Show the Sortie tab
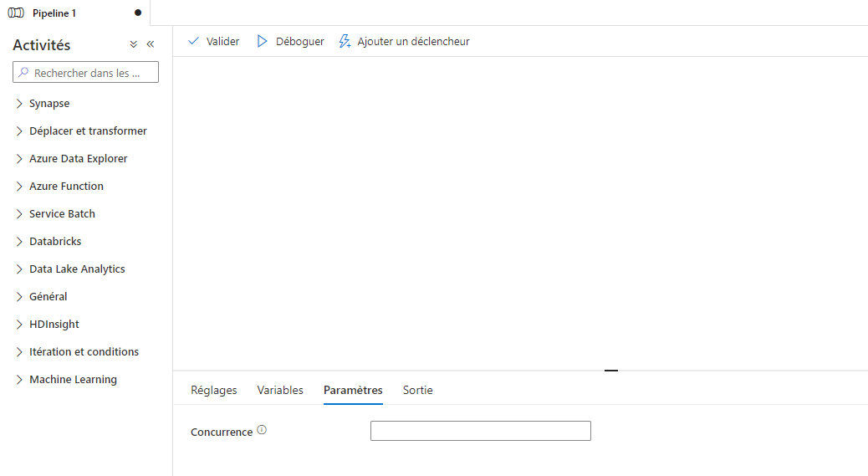Image resolution: width=868 pixels, height=476 pixels. tap(418, 390)
